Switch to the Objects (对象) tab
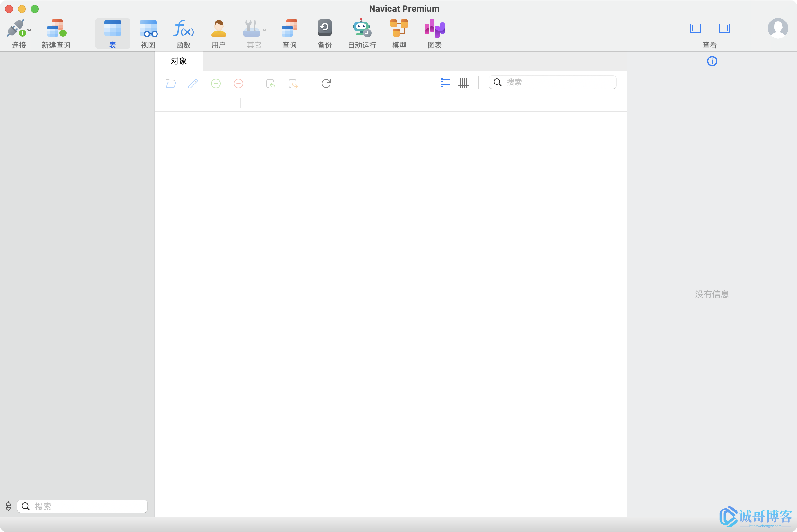Screen dimensions: 797x532 pyautogui.click(x=179, y=61)
